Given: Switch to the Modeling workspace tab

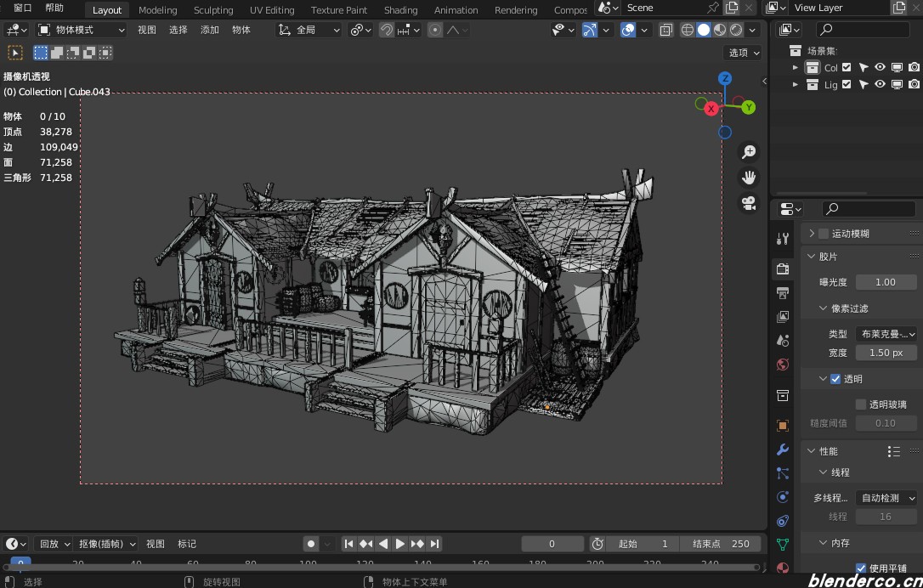Looking at the screenshot, I should point(158,10).
